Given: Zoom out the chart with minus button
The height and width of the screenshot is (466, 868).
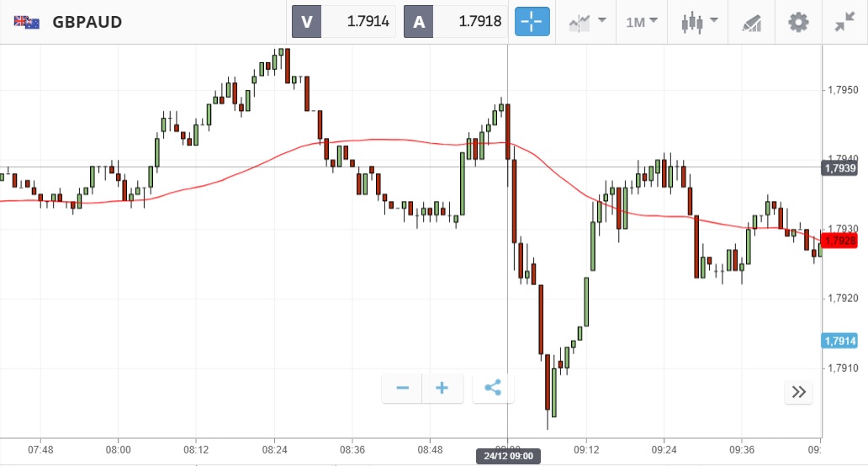Looking at the screenshot, I should (402, 389).
